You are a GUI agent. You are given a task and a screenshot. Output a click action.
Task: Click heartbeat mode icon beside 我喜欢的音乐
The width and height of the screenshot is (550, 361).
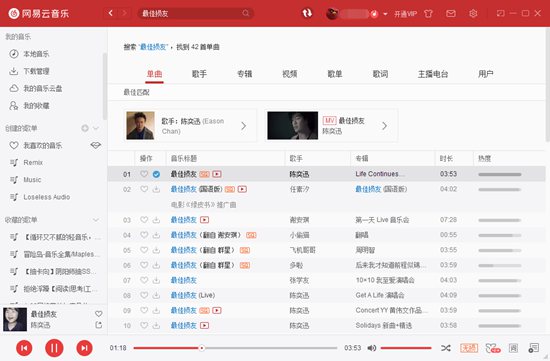click(96, 145)
